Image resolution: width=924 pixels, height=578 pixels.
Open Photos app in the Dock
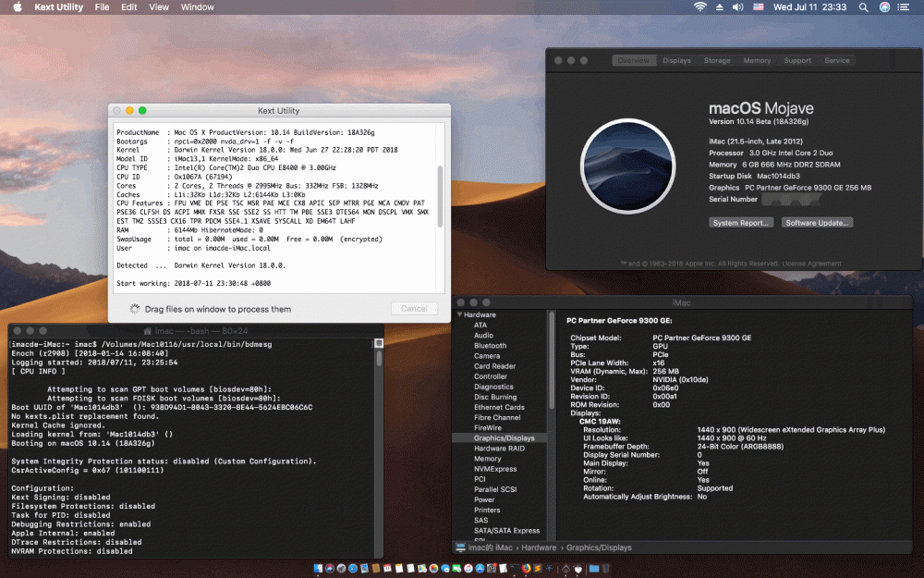pyautogui.click(x=433, y=569)
